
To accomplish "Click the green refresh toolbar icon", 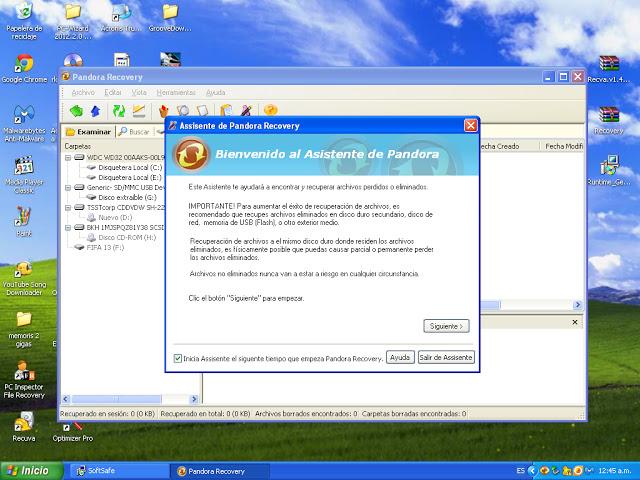I will pos(119,110).
